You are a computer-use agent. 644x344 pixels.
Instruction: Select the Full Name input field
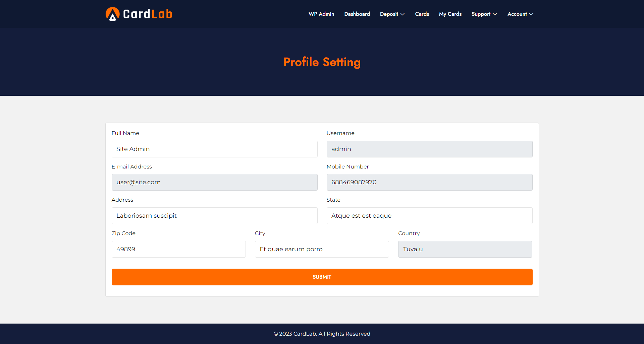[x=214, y=149]
